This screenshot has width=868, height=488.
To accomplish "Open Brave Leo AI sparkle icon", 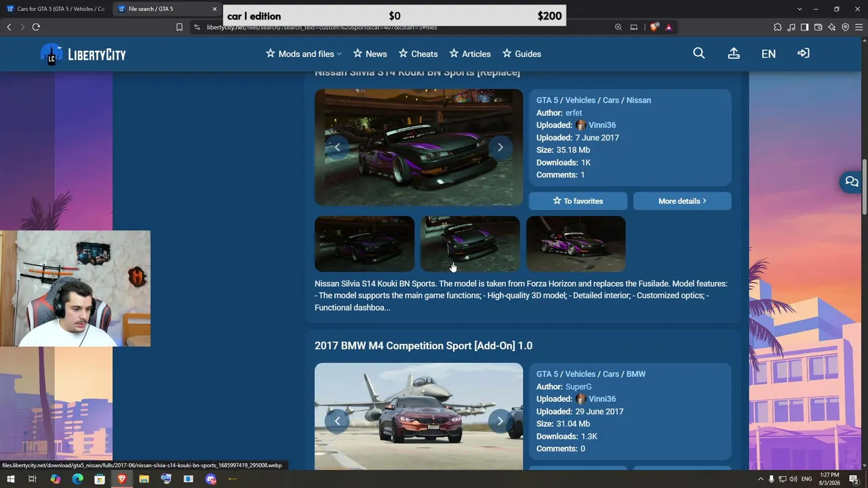I will coord(831,27).
